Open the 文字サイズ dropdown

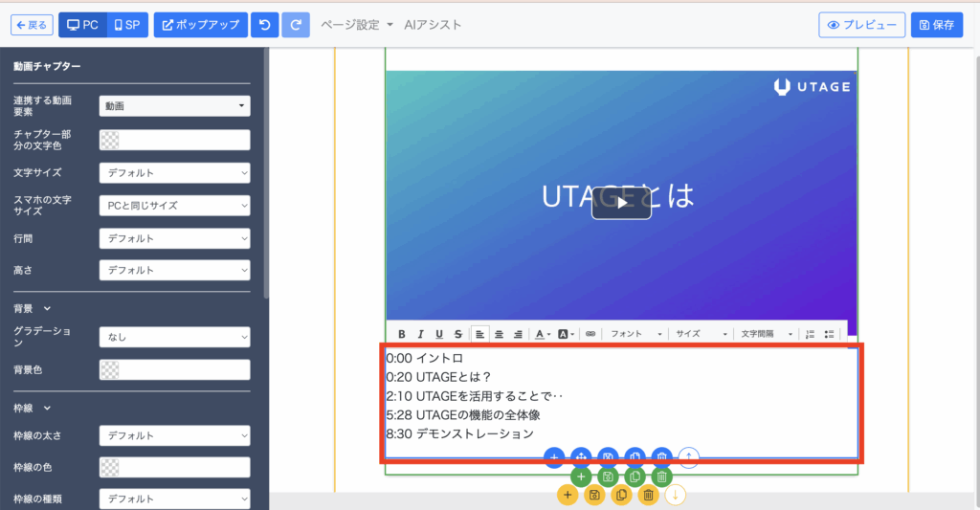click(175, 173)
